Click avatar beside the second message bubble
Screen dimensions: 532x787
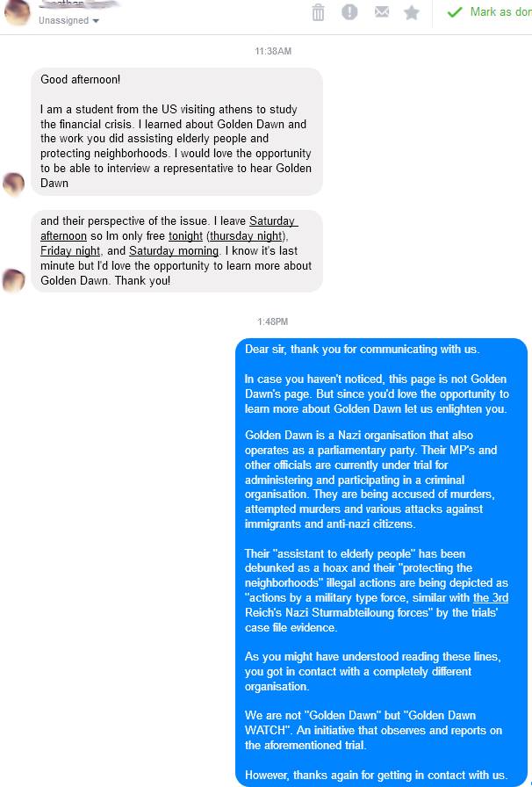[13, 280]
